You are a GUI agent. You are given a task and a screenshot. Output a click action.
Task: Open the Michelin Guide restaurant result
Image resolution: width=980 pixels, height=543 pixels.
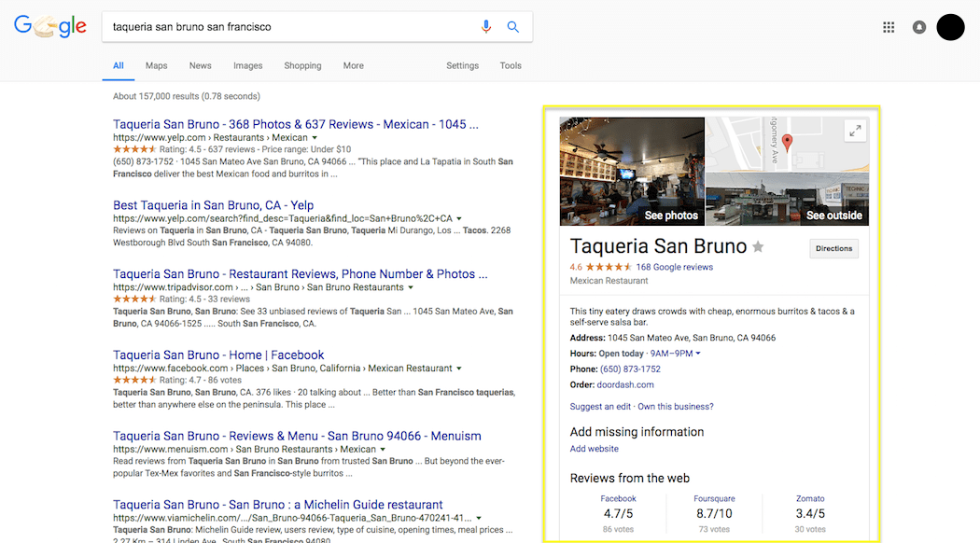[x=277, y=504]
